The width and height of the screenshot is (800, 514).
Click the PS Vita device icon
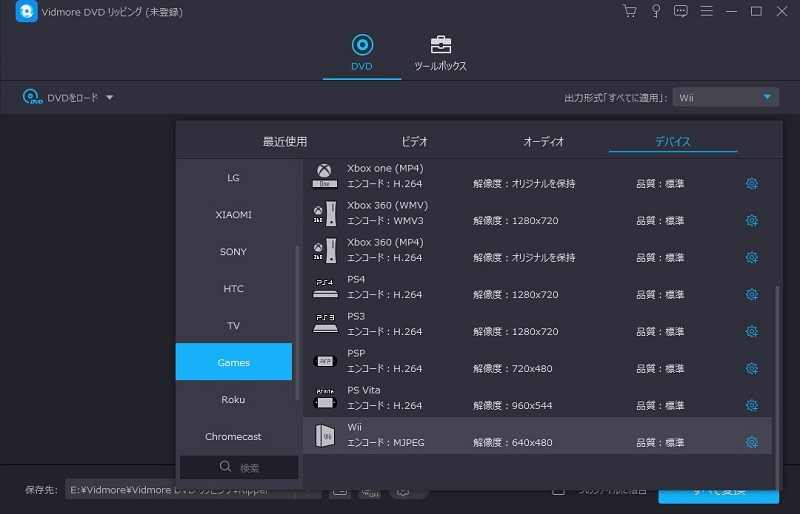coord(324,398)
